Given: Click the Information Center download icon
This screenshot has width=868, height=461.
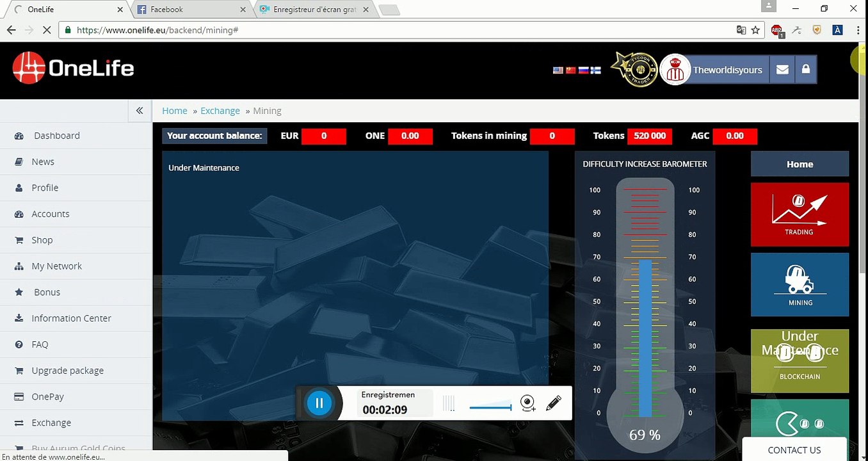Looking at the screenshot, I should pos(19,318).
